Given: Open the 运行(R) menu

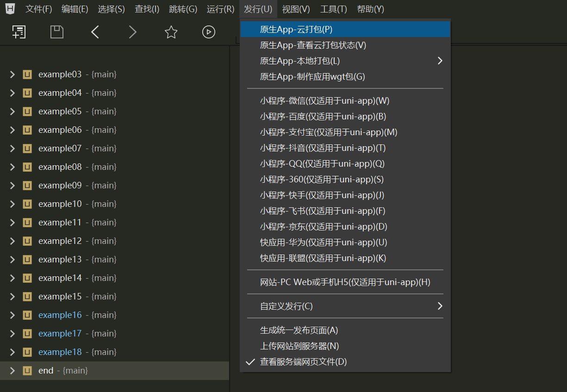Looking at the screenshot, I should coord(221,9).
